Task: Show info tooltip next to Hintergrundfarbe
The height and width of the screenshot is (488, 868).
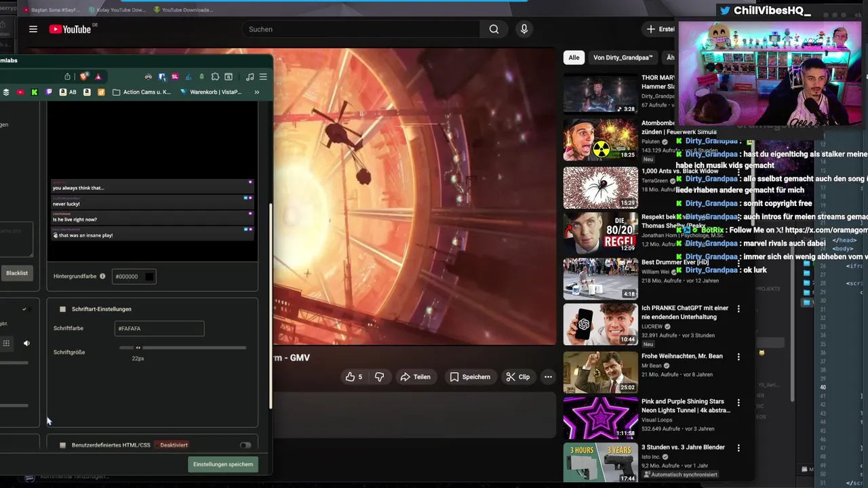Action: (102, 277)
